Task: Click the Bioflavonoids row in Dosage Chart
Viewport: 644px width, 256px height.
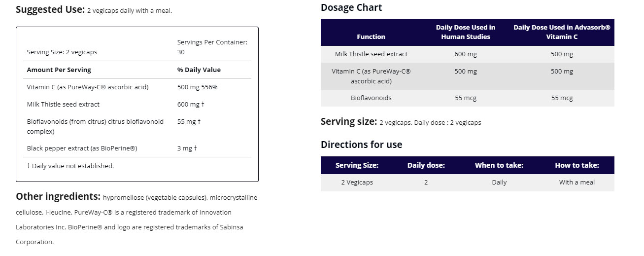Action: tap(468, 98)
